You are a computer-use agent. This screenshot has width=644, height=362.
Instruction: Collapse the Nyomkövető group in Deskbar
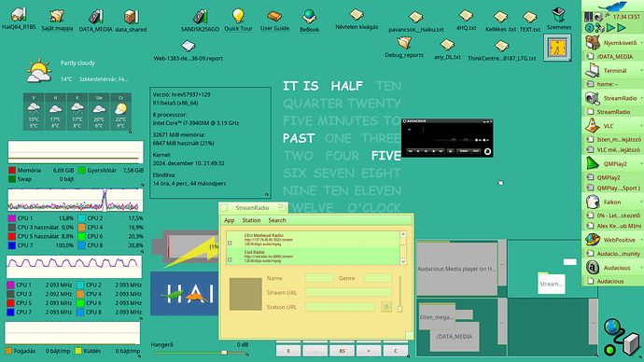[x=641, y=43]
